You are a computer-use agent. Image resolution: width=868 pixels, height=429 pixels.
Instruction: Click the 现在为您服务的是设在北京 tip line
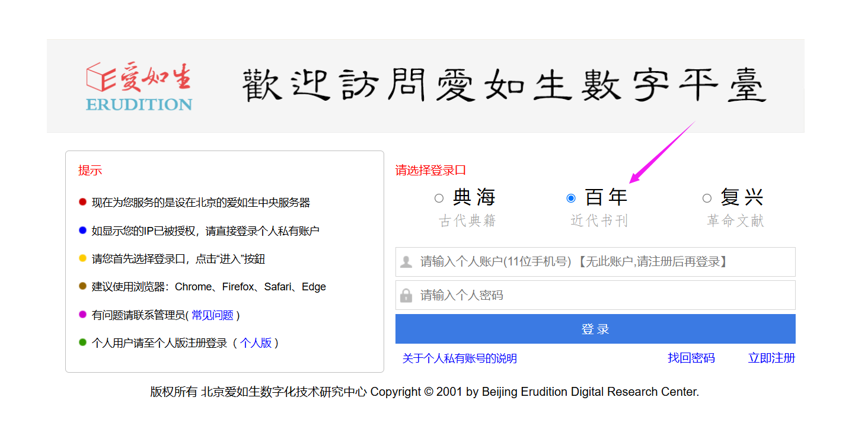[x=201, y=203]
